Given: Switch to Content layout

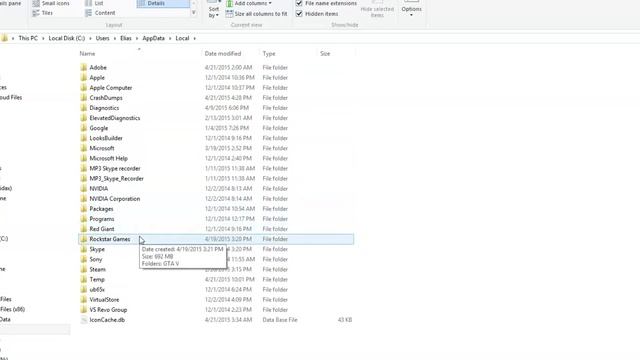Looking at the screenshot, I should [100, 13].
